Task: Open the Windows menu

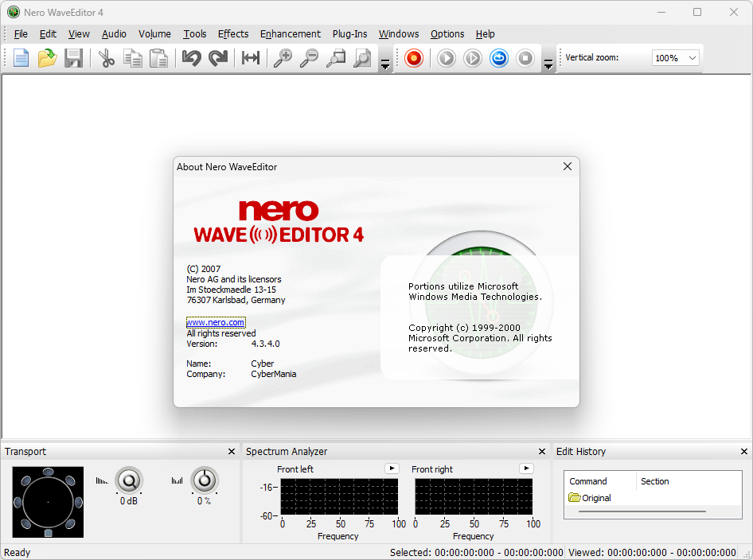Action: pos(399,34)
